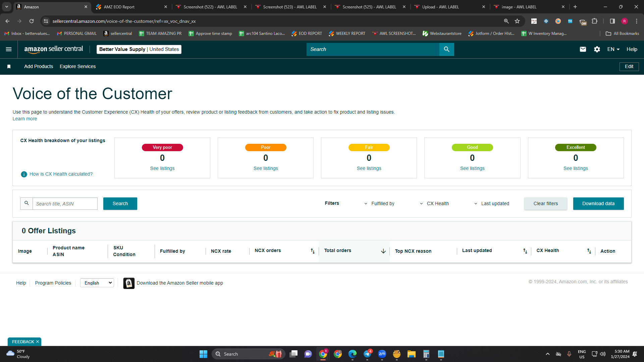The height and width of the screenshot is (362, 644).
Task: Switch to the AMZ EOD Report tab
Action: (x=132, y=7)
